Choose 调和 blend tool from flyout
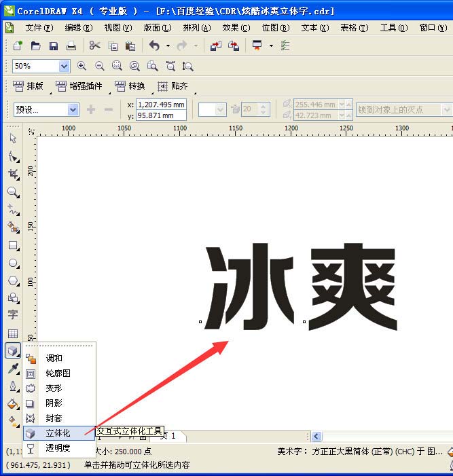Screen dimensions: 453x476 pos(59,359)
